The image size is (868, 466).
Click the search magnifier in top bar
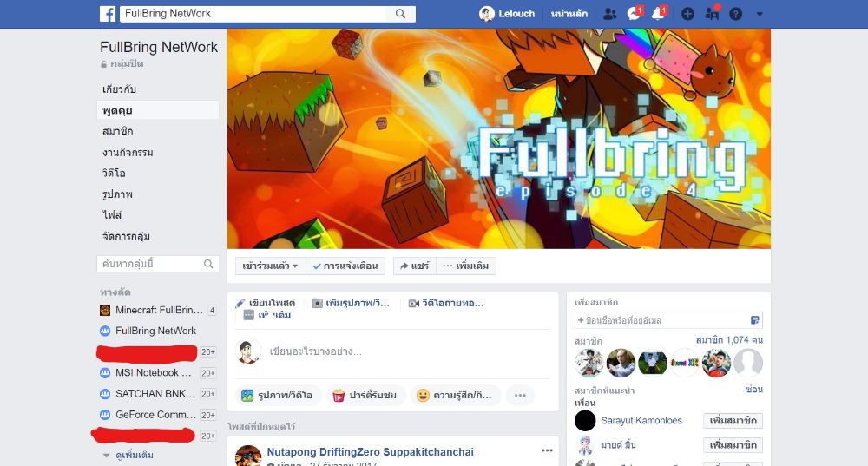click(400, 14)
